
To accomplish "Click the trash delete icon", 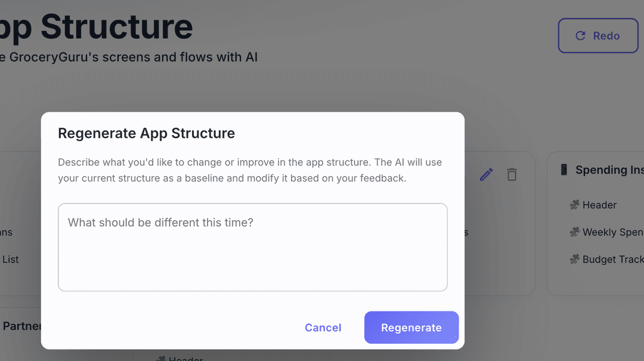I will click(512, 174).
